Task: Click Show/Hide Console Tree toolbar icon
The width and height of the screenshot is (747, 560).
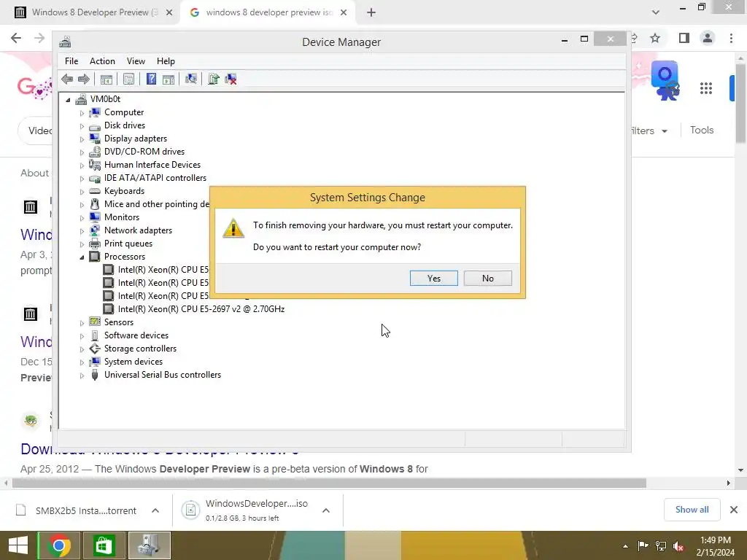Action: pyautogui.click(x=107, y=79)
